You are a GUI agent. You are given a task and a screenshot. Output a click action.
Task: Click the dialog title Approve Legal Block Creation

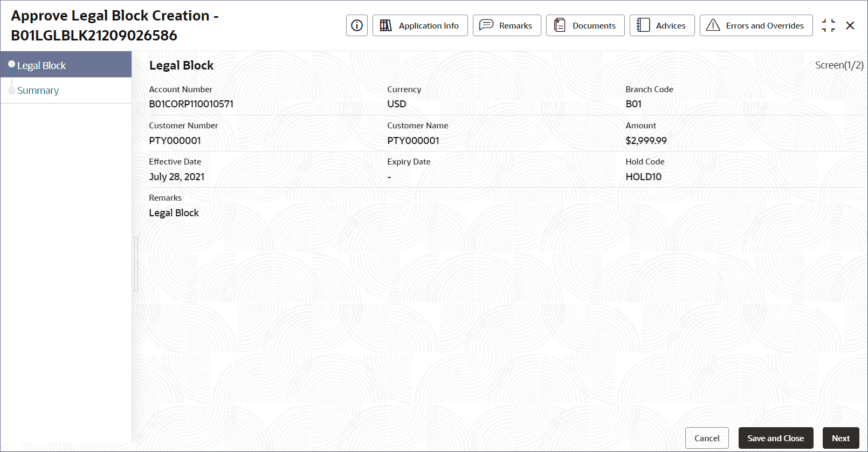tap(115, 25)
